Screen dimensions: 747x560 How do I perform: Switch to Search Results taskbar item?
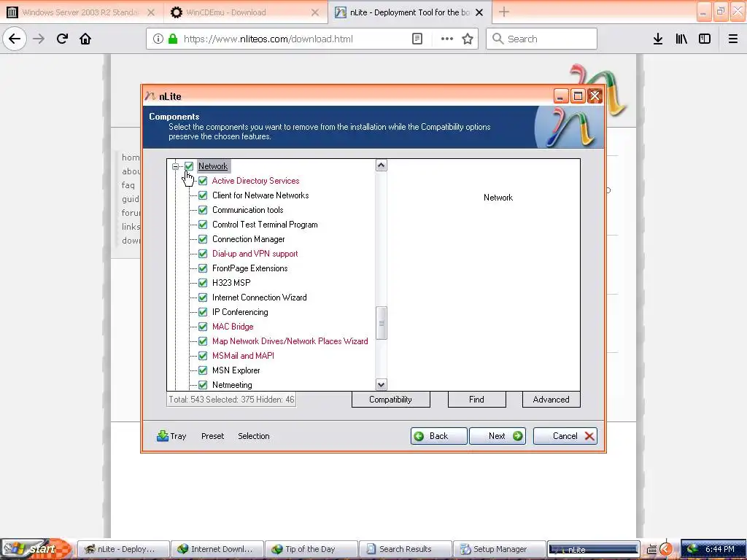click(x=404, y=549)
